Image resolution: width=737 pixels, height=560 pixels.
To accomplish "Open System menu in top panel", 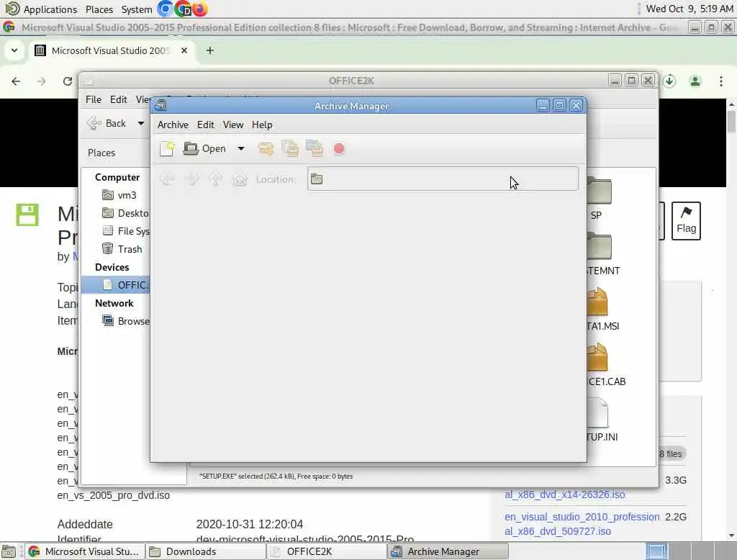I will pyautogui.click(x=137, y=9).
